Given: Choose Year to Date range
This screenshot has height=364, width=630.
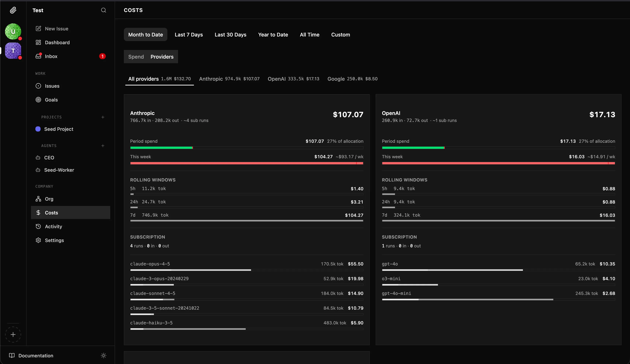Looking at the screenshot, I should point(273,34).
